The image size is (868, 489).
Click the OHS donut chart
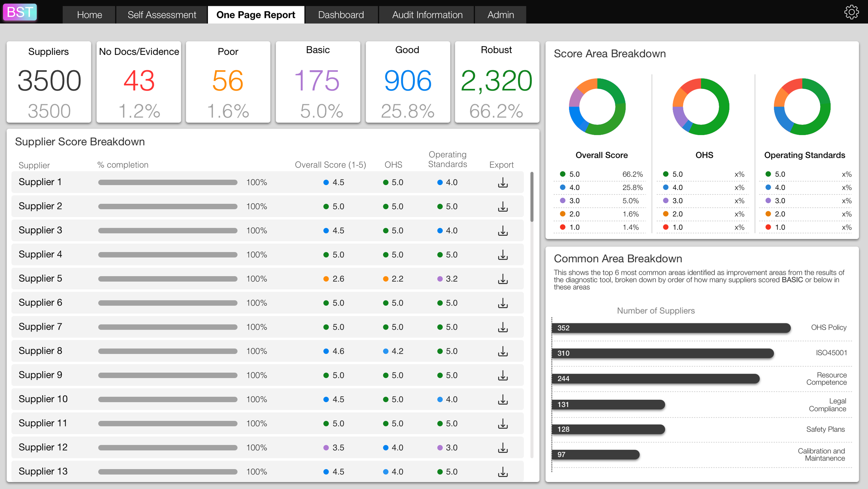pyautogui.click(x=701, y=107)
